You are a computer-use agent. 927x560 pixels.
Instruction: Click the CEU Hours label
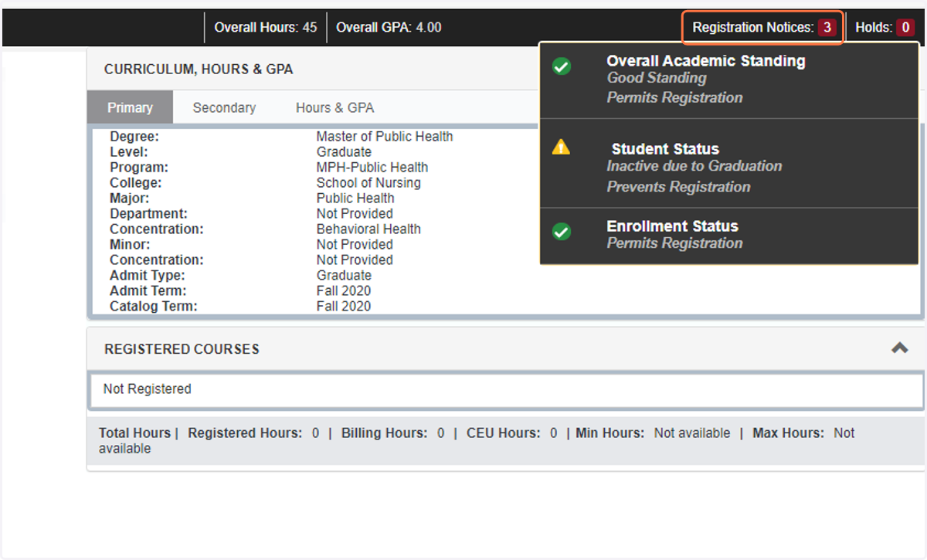503,433
